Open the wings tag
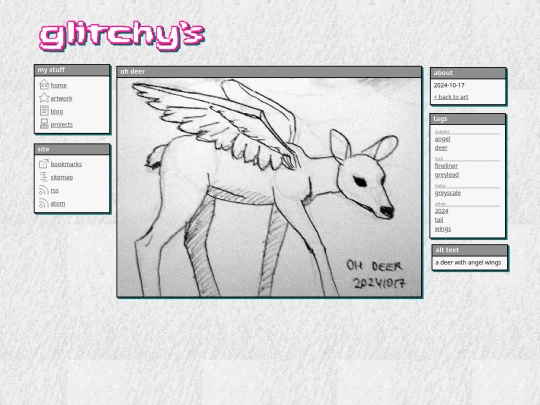Screen dimensions: 540x405 pyautogui.click(x=443, y=229)
